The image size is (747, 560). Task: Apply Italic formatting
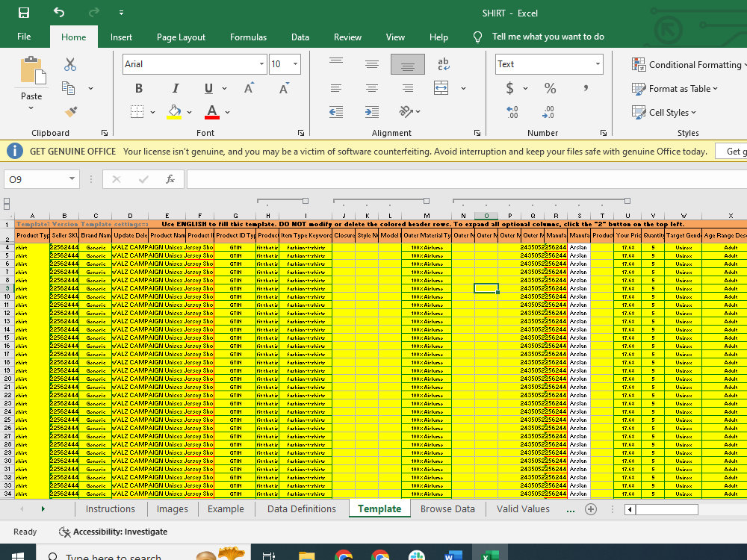176,88
